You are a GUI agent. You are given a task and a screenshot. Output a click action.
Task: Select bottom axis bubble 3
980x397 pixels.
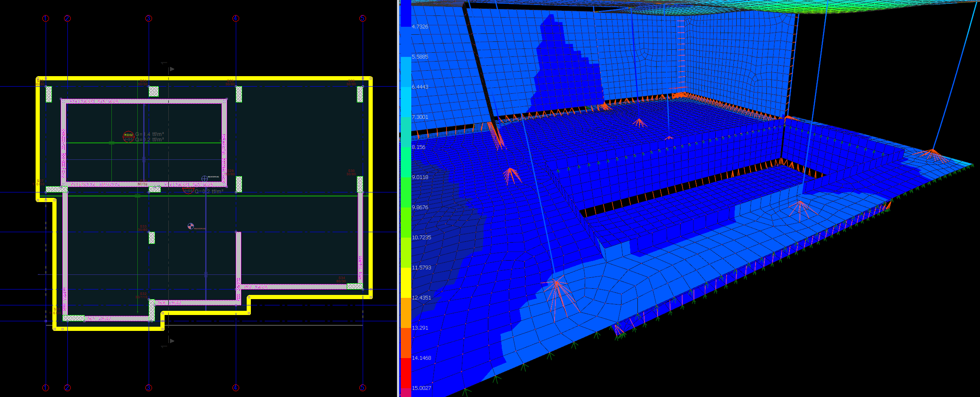(x=149, y=388)
